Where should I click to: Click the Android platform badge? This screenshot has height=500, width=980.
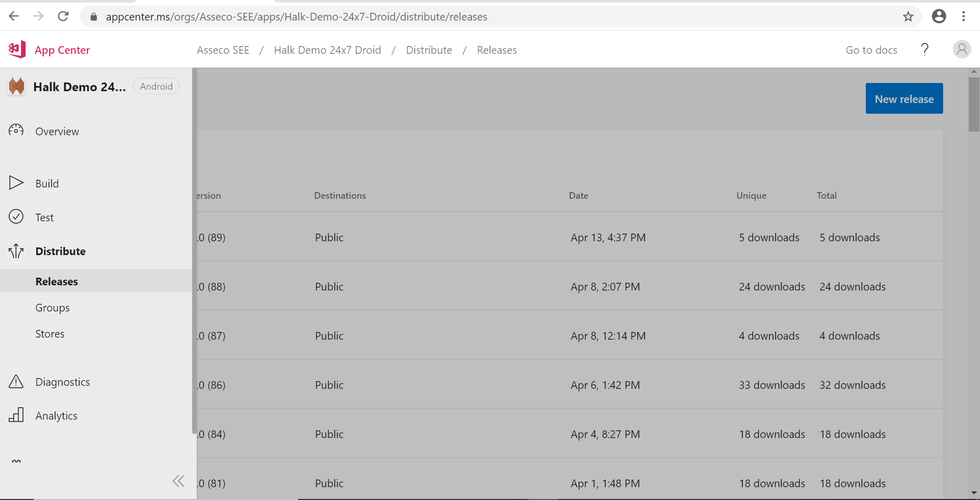click(x=156, y=86)
